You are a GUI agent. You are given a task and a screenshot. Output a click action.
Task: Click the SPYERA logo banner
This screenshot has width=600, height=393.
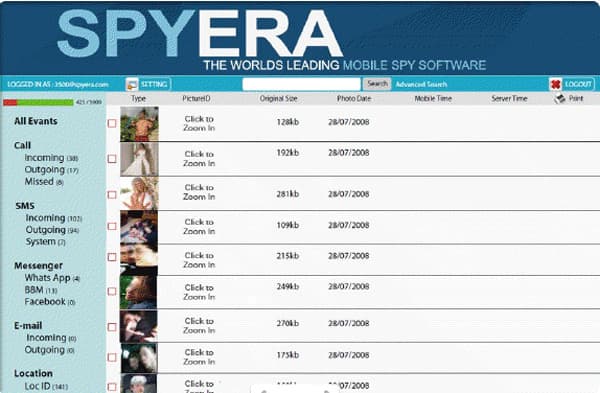point(272,40)
